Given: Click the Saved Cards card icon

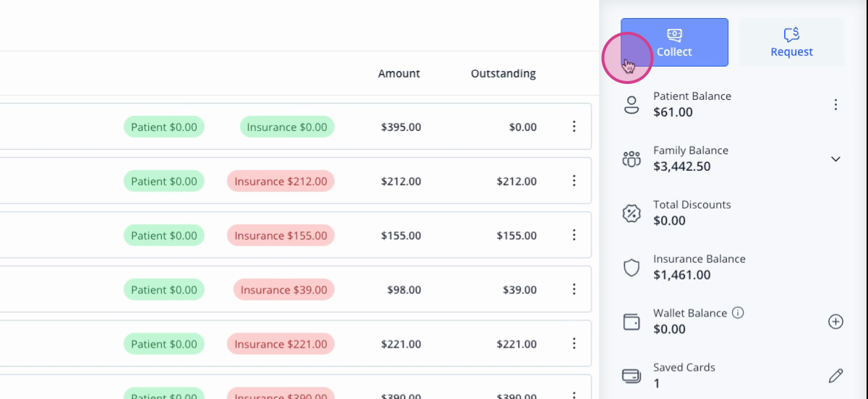Looking at the screenshot, I should [631, 376].
